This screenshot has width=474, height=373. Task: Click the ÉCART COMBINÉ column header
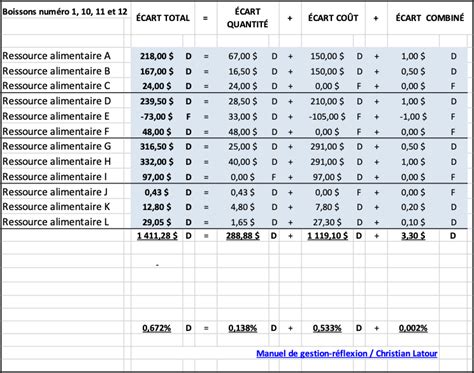[430, 18]
